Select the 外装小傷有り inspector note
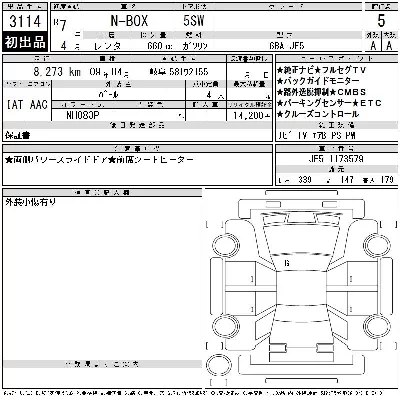 tap(31, 202)
